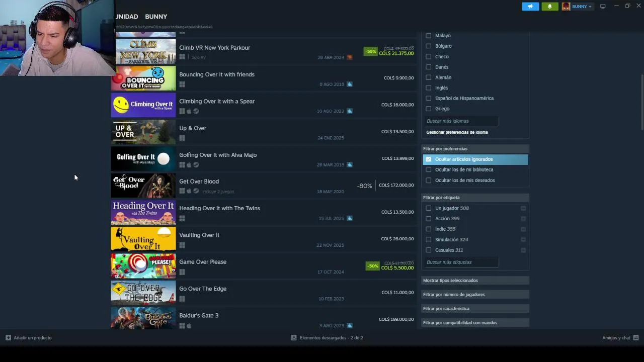Enable Ocultar los de mi biblioteca
Screen dimensions: 644x362
[429, 170]
